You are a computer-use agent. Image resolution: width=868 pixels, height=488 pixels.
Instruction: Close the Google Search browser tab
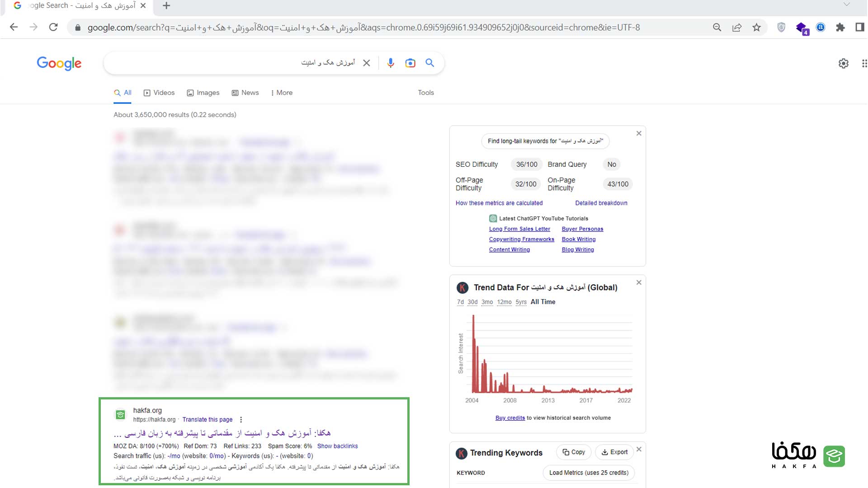point(143,5)
